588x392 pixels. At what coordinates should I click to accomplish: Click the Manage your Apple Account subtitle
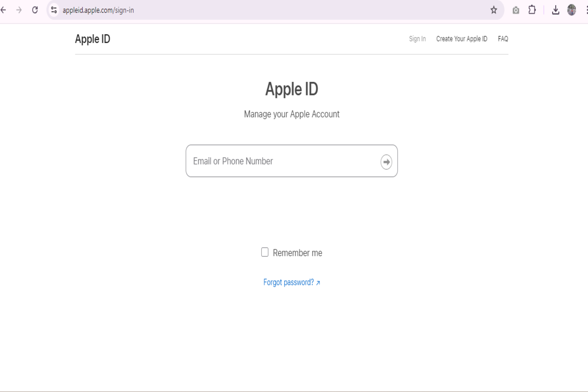point(292,114)
